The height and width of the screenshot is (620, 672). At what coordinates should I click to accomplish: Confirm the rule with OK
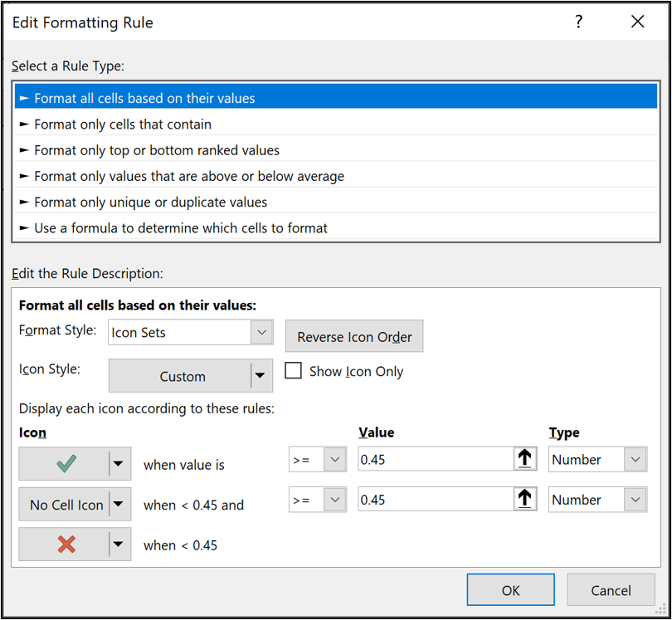click(511, 589)
